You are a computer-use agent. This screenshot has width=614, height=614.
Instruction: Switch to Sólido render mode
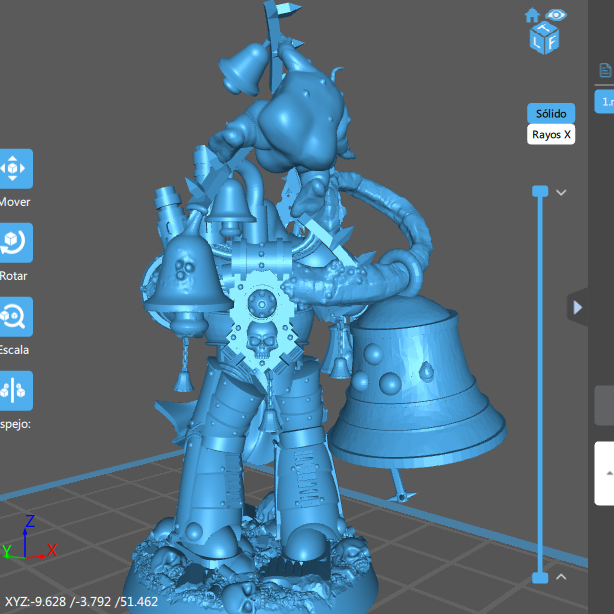point(551,114)
